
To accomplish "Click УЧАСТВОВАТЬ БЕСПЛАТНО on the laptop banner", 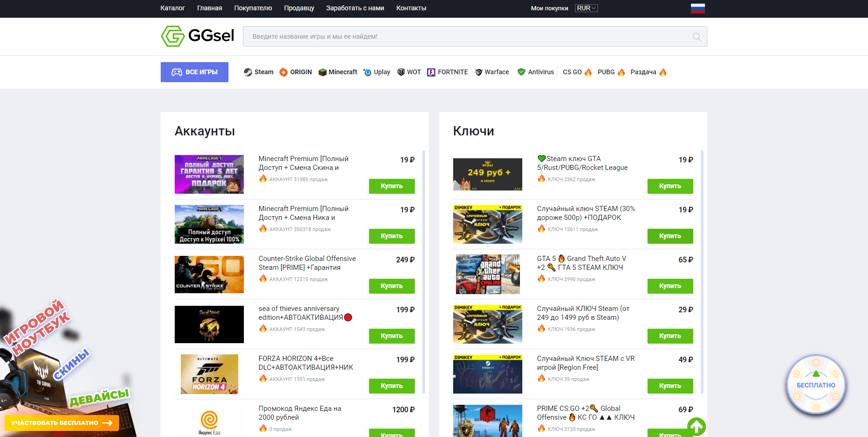I will click(x=61, y=423).
